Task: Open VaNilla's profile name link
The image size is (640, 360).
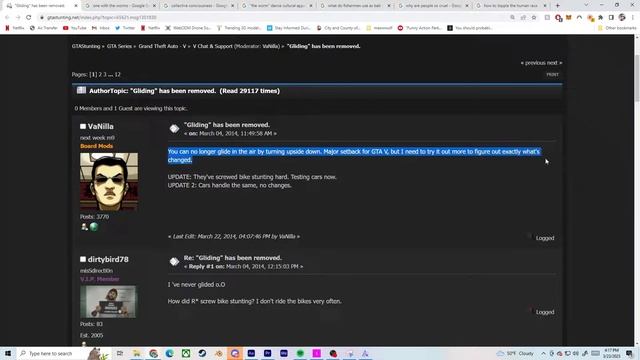Action: pyautogui.click(x=100, y=127)
